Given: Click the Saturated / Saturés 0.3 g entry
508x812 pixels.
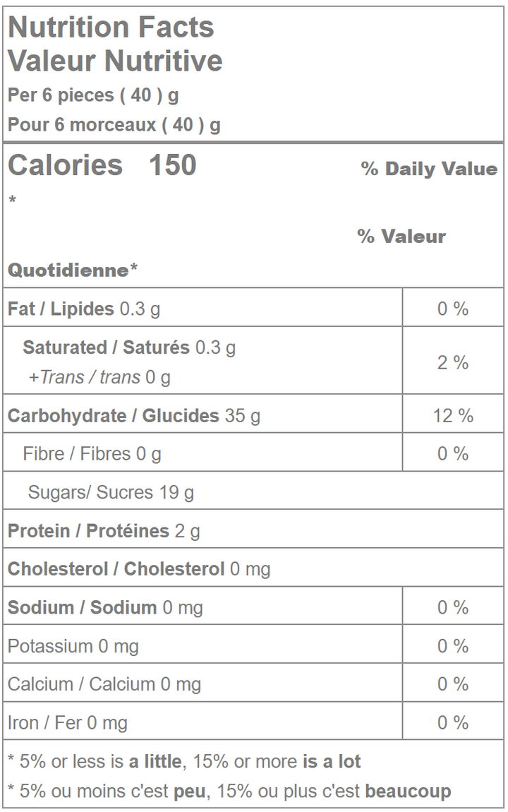Looking at the screenshot, I should pyautogui.click(x=129, y=347).
